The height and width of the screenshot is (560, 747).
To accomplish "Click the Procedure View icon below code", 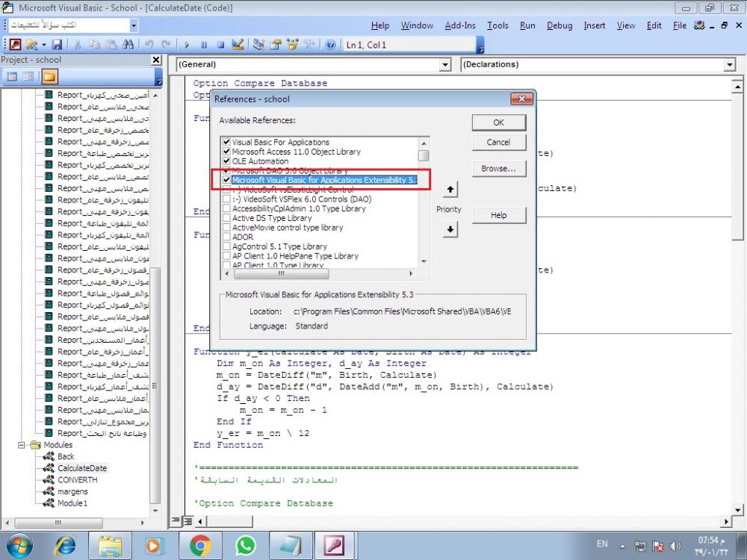I will (176, 521).
